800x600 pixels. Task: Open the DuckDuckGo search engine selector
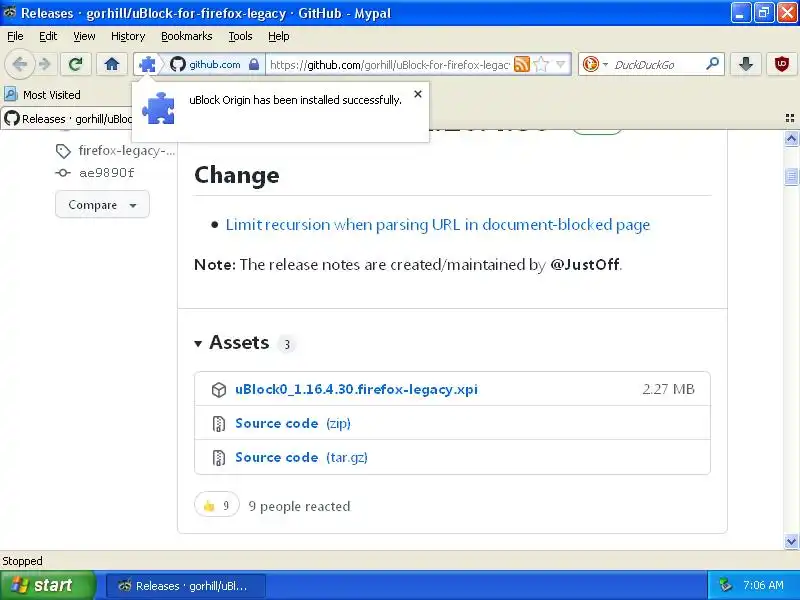coord(595,64)
